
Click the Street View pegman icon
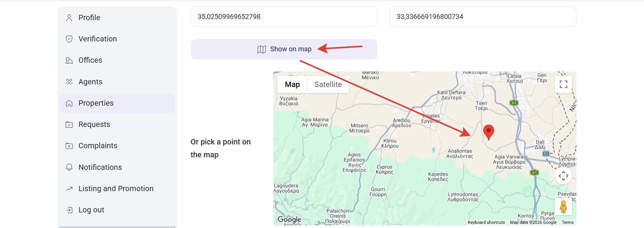point(563,207)
